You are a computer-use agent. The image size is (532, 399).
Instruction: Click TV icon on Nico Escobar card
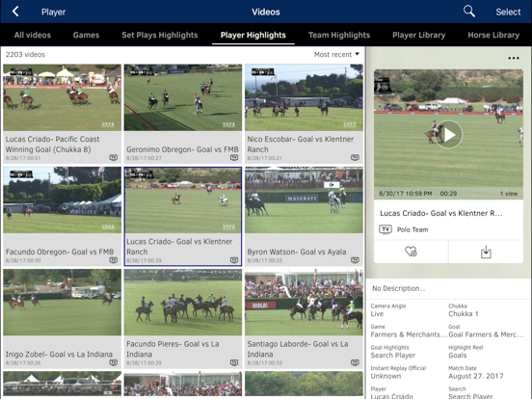tap(355, 157)
